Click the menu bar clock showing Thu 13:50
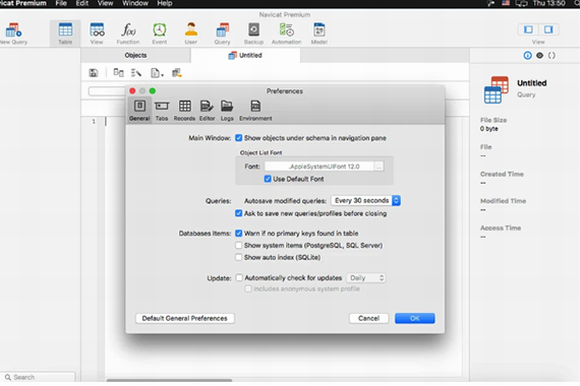580x386 pixels. [549, 3]
